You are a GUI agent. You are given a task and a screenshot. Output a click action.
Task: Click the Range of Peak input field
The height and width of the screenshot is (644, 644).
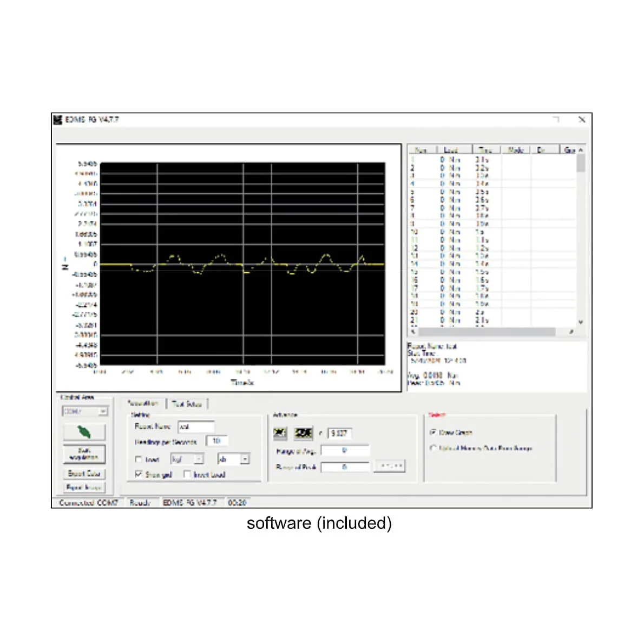coord(345,467)
